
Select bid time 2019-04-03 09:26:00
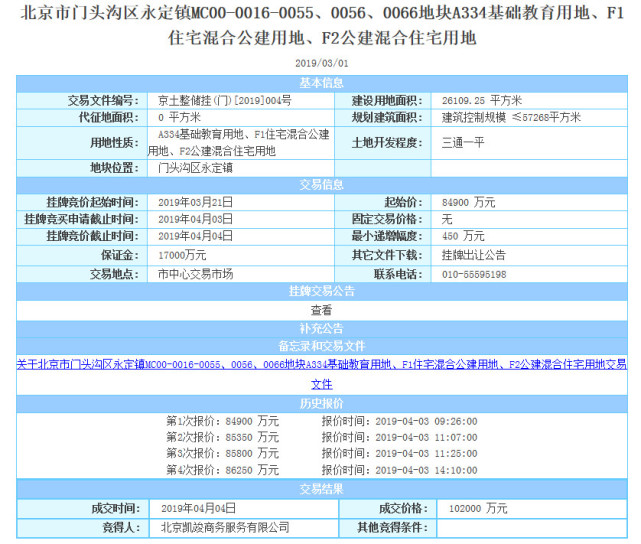[x=426, y=421]
